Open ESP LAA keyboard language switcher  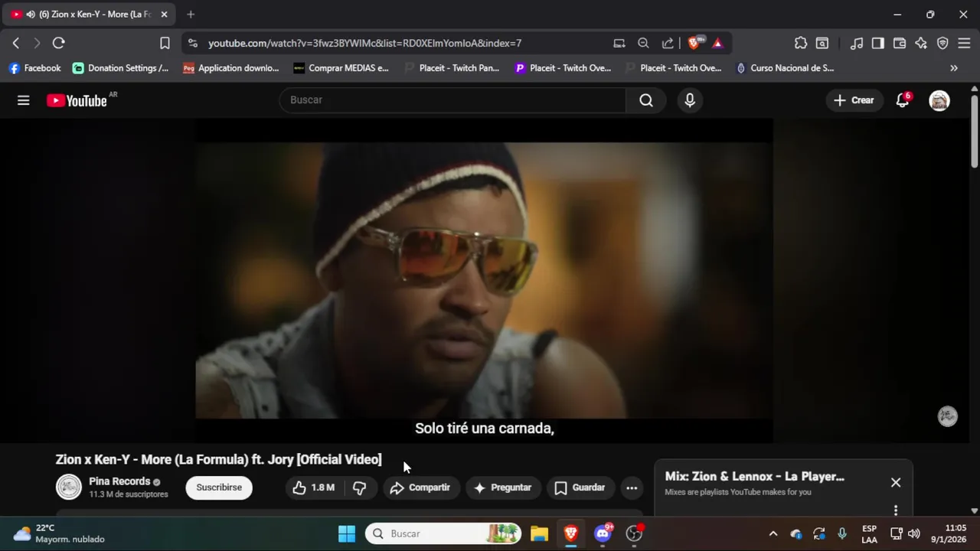(x=869, y=533)
